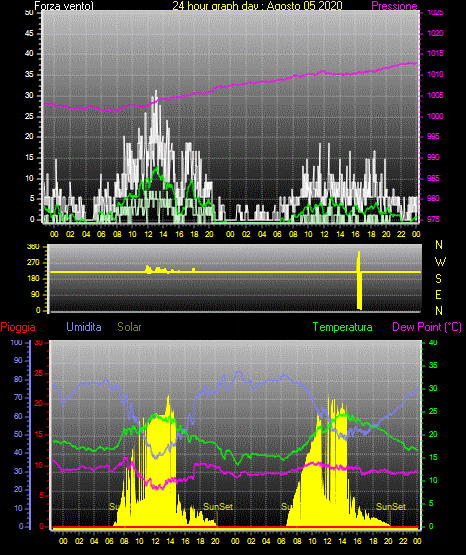Select the green 35 on the temperature axis
Screen dimensions: 466x555
tap(433, 366)
